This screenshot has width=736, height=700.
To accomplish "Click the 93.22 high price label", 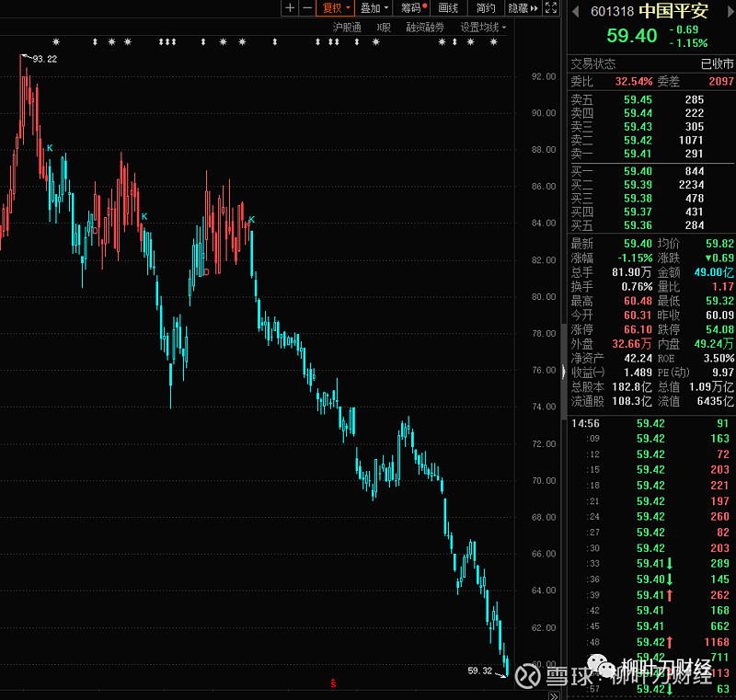I will coord(44,59).
